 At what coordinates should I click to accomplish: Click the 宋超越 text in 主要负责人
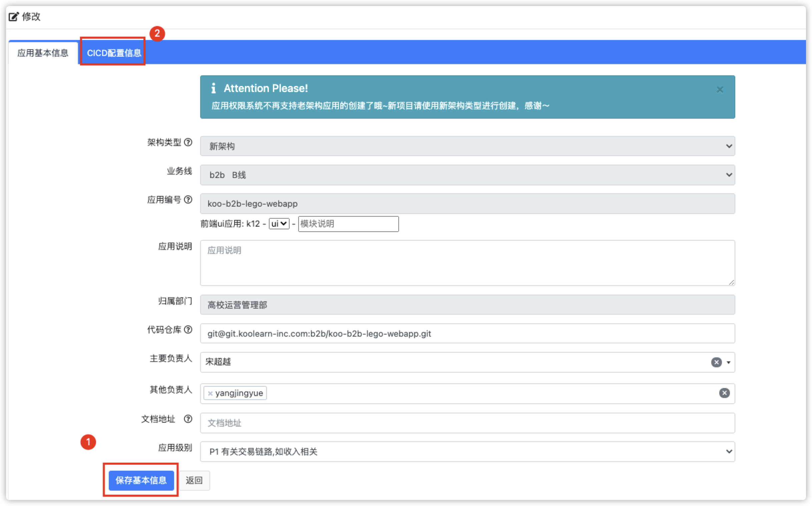(218, 361)
